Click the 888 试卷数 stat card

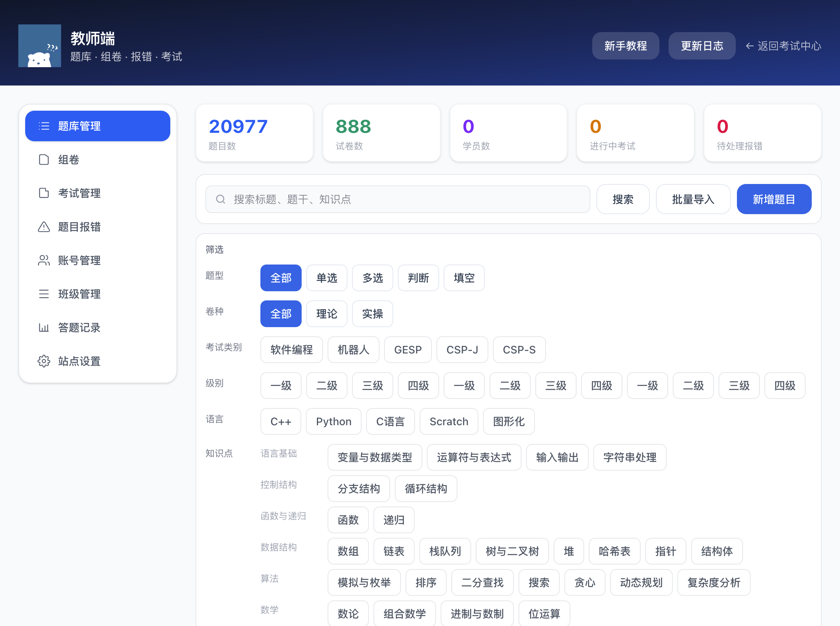pyautogui.click(x=382, y=133)
